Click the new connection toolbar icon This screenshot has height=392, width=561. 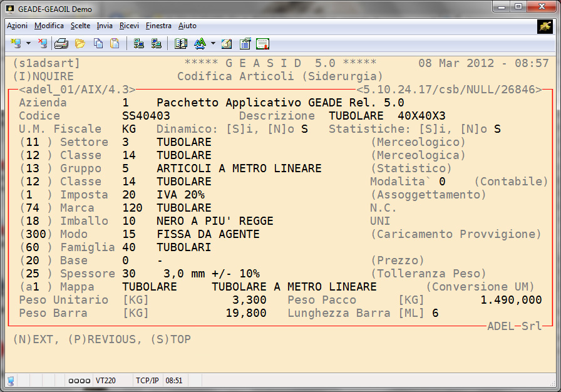click(16, 44)
